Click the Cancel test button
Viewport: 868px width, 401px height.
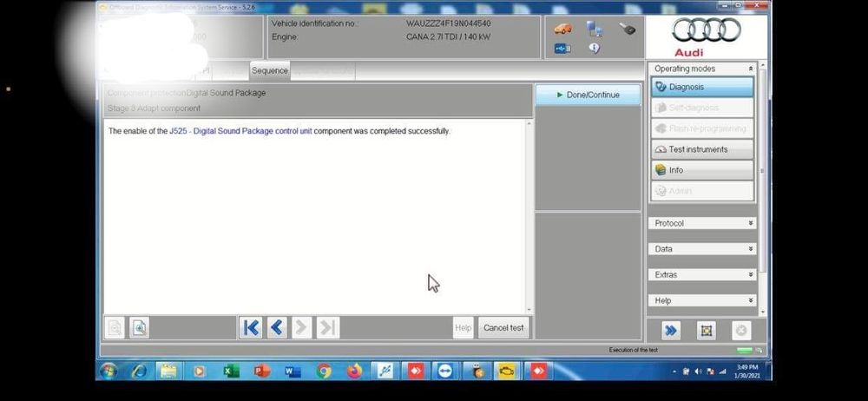tap(503, 328)
